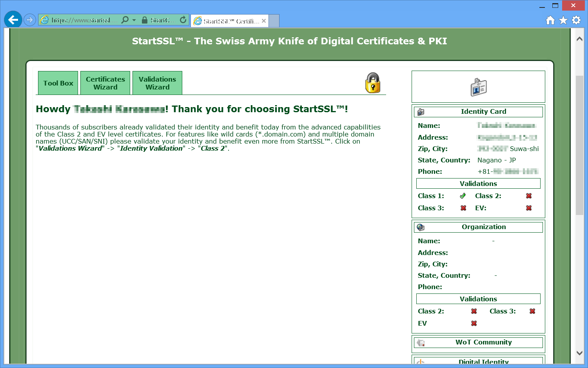Expand the Identity Card panel header

click(x=483, y=112)
